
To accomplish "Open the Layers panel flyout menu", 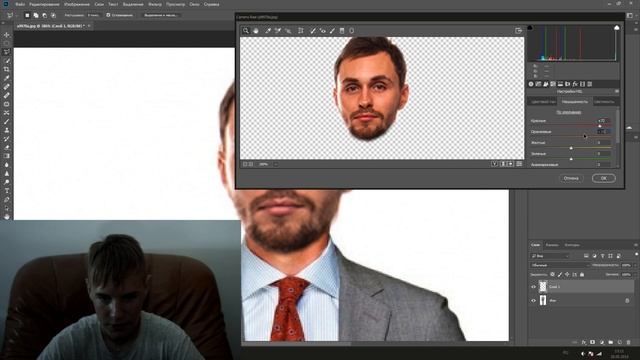I will click(636, 245).
